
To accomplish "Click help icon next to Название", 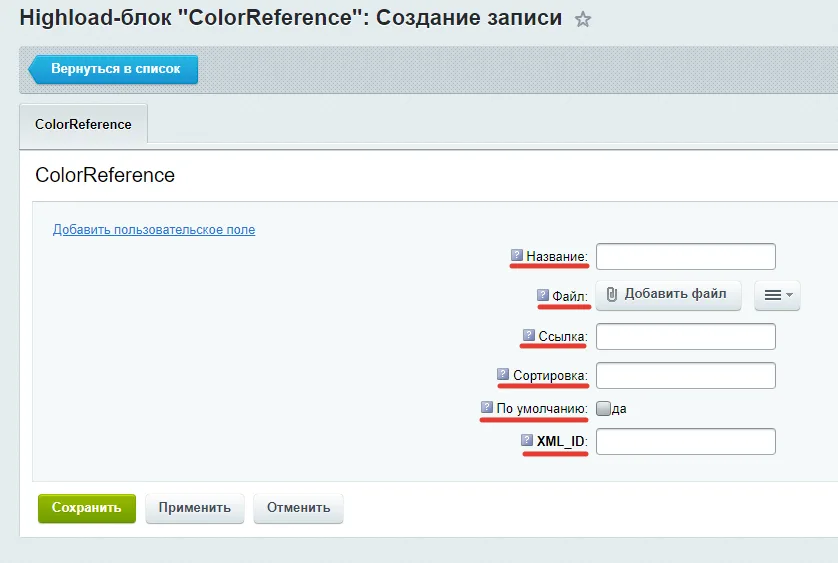I will (516, 255).
